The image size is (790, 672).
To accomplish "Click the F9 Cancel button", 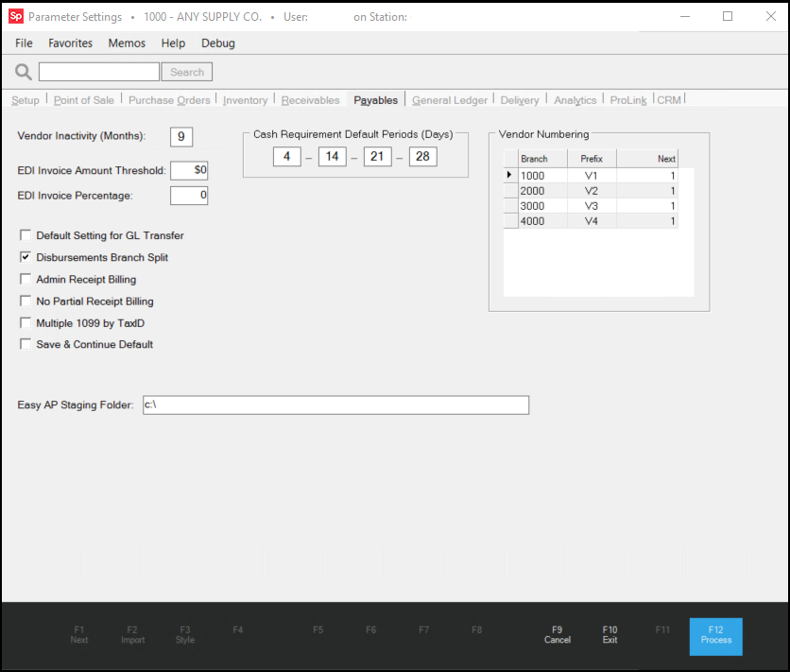I will (x=558, y=634).
